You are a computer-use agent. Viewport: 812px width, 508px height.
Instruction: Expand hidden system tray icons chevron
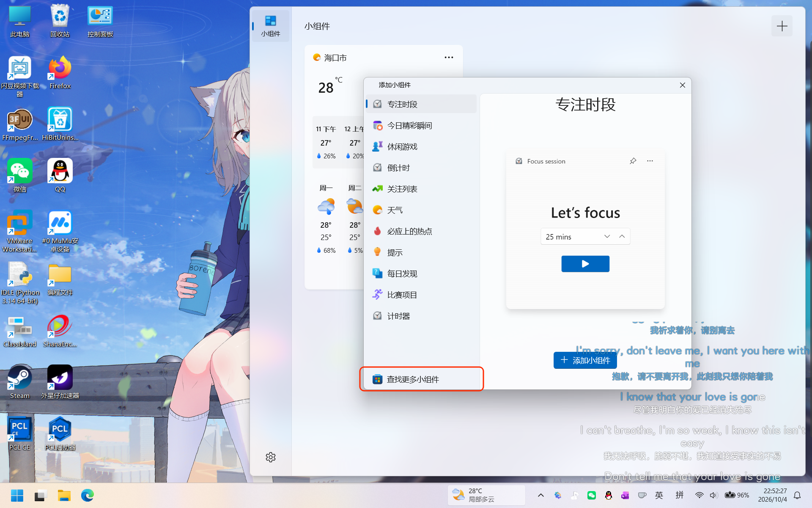click(x=540, y=495)
